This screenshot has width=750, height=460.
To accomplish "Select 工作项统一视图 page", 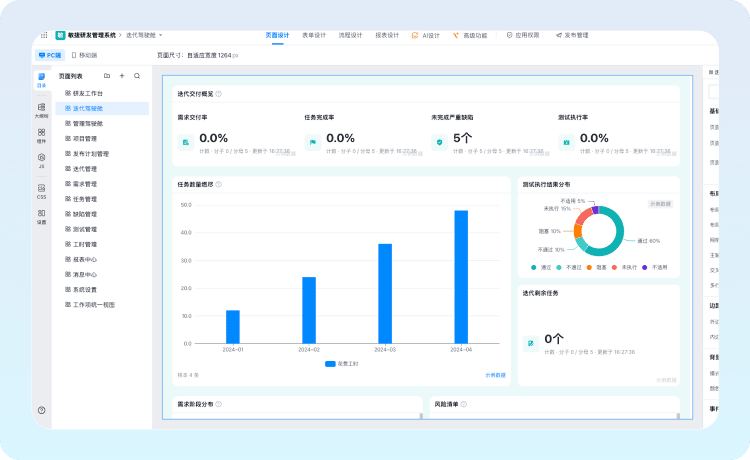I will click(x=102, y=305).
